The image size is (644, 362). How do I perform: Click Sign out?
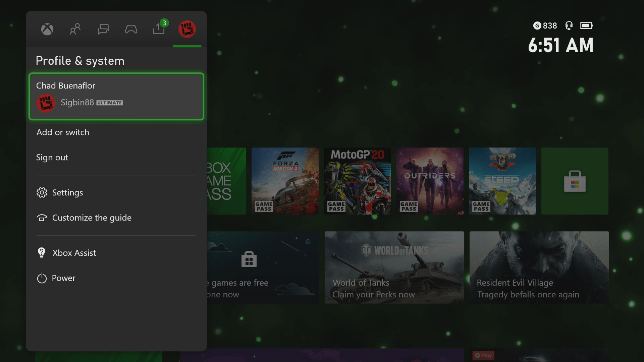point(52,157)
